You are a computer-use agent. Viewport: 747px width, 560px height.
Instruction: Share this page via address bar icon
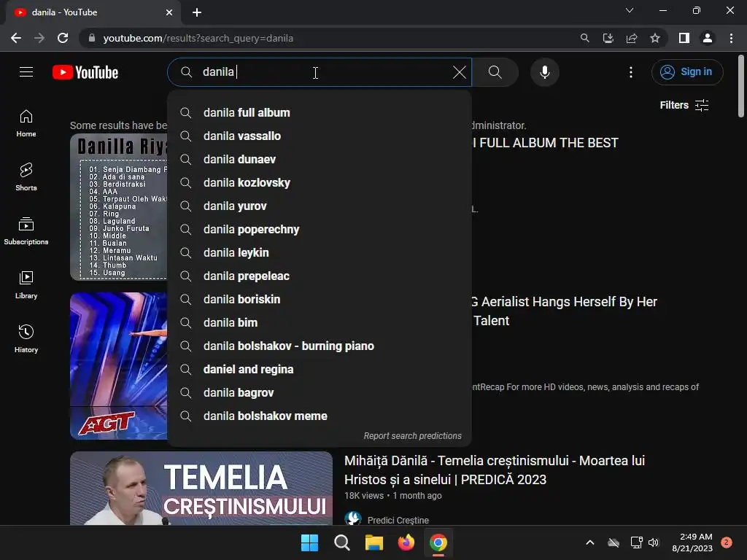[632, 38]
